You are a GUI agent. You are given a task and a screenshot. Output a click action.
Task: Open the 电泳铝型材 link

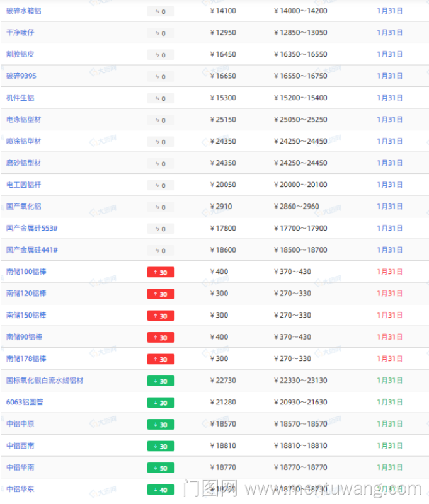(24, 120)
